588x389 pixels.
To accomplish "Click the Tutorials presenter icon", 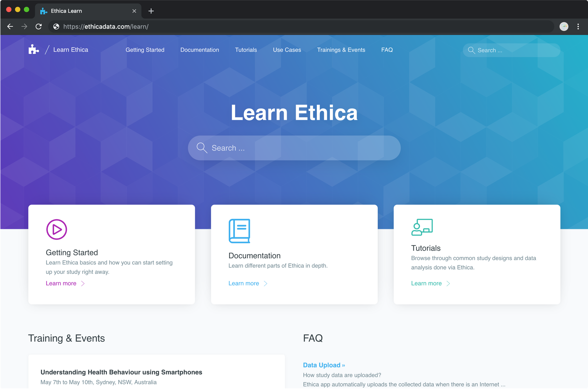I will pyautogui.click(x=422, y=227).
